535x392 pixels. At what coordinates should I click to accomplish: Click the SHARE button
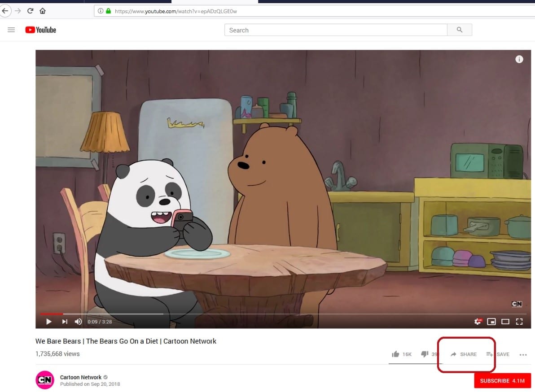point(464,354)
